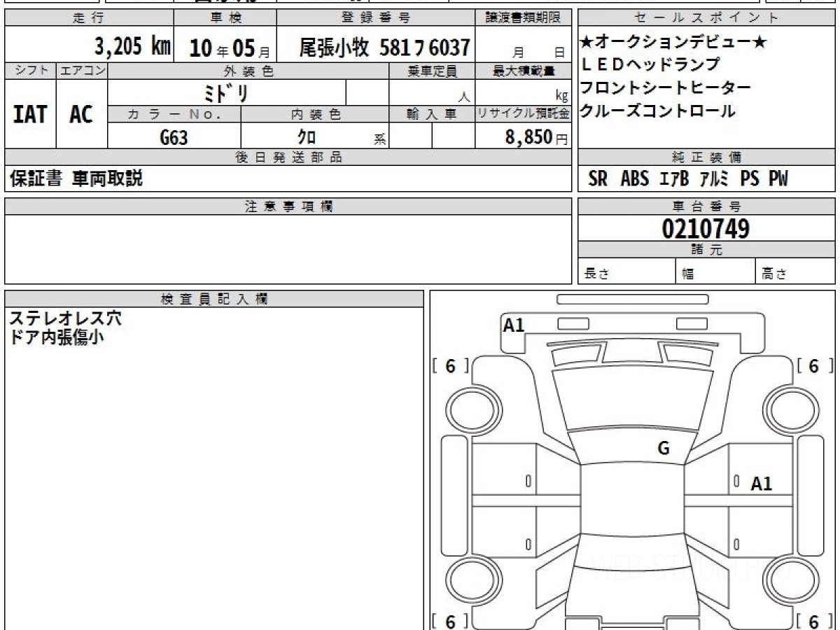The height and width of the screenshot is (630, 840).
Task: Select the "諸元" header
Action: [706, 250]
